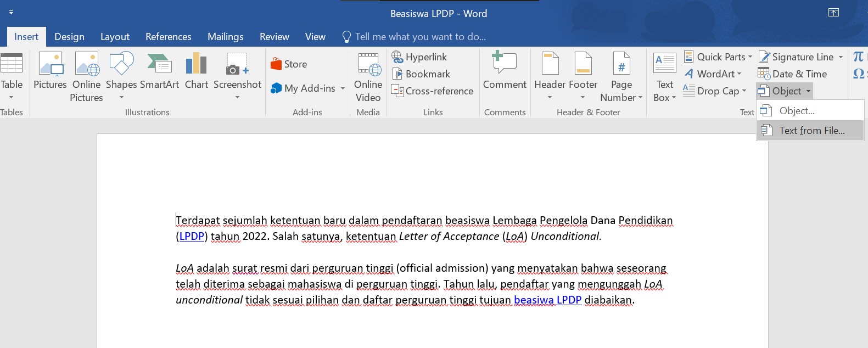The height and width of the screenshot is (348, 868).
Task: Open the Page Number menu
Action: (x=621, y=77)
